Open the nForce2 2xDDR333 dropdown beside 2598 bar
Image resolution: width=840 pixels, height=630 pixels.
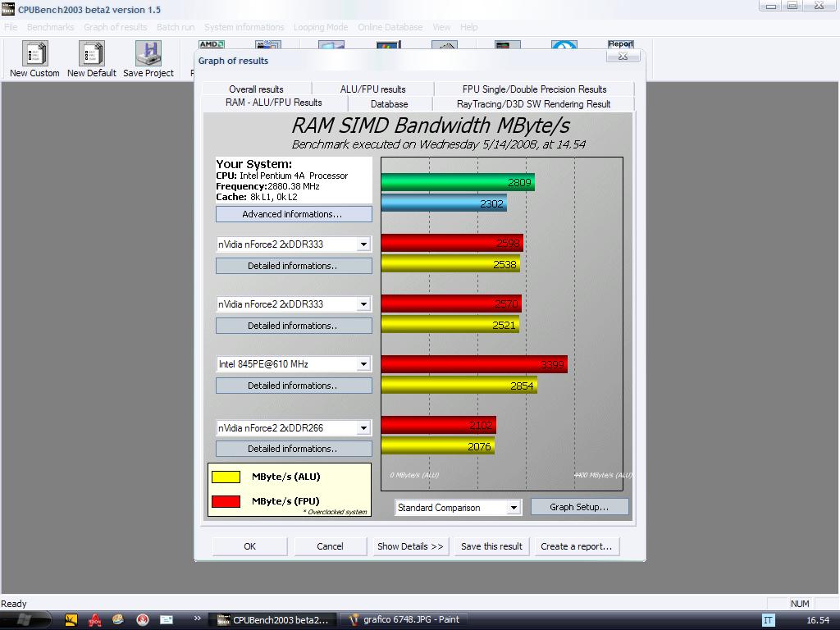tap(363, 244)
